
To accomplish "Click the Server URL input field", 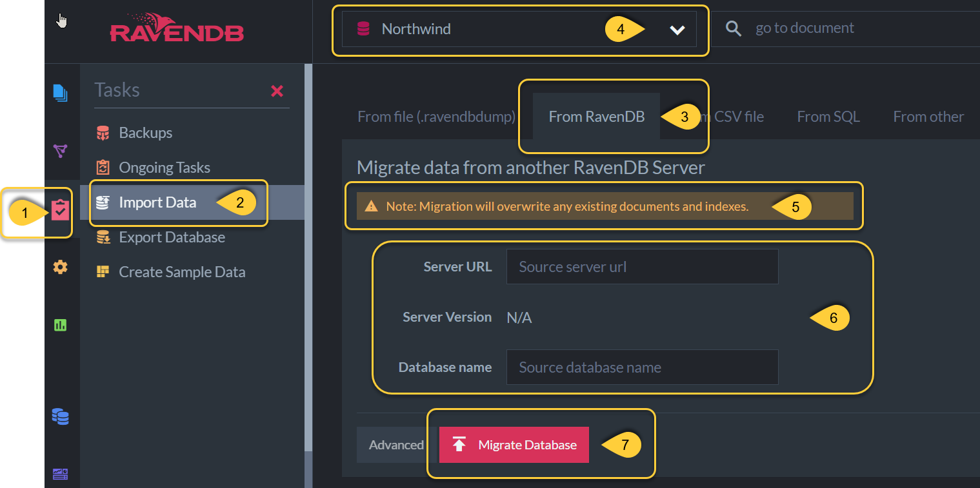I will [642, 267].
